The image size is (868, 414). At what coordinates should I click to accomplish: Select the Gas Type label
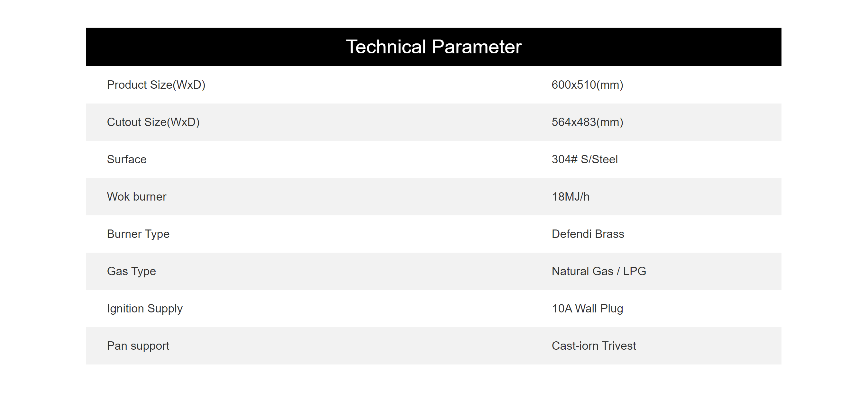pyautogui.click(x=132, y=272)
